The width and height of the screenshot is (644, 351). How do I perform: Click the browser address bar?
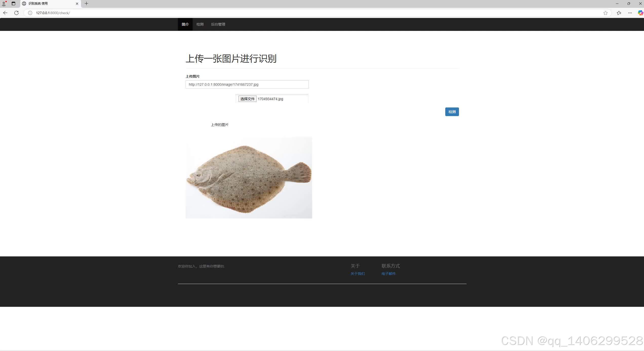pos(177,13)
